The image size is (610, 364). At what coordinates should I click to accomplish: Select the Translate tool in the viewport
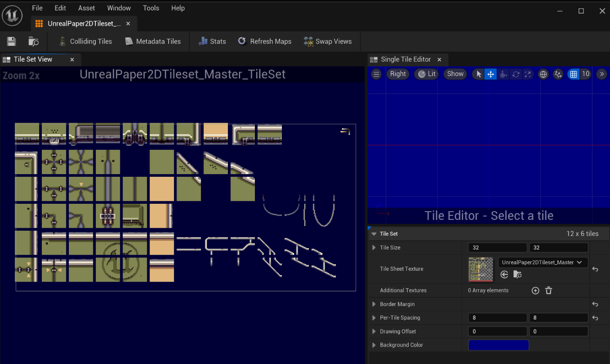491,74
